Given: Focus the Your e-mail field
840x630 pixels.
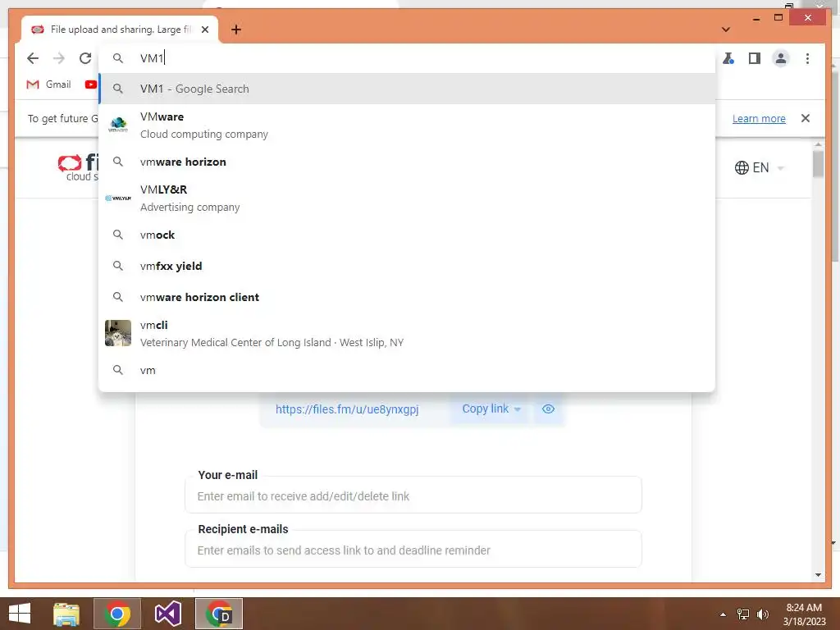Looking at the screenshot, I should pyautogui.click(x=413, y=495).
